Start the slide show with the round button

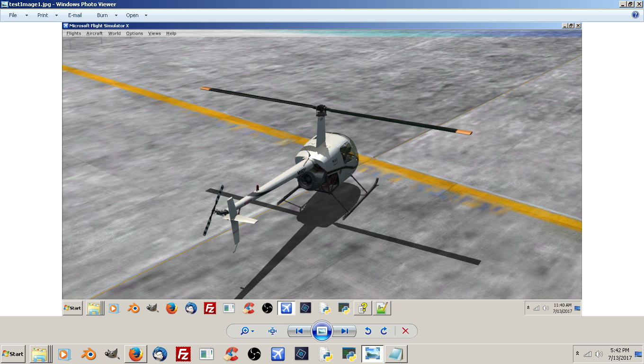(322, 331)
